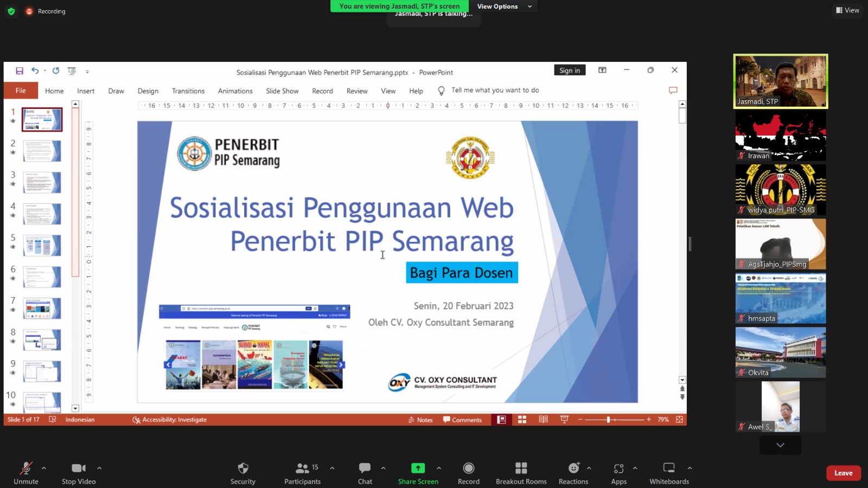Click the Sign in button

point(570,70)
